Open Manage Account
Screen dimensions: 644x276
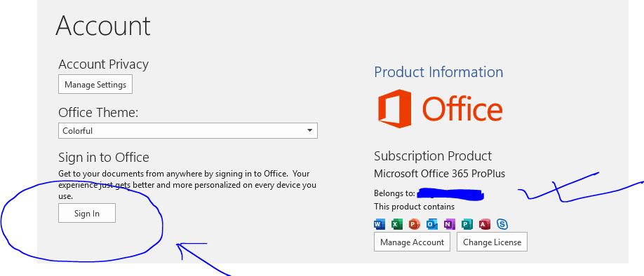412,242
